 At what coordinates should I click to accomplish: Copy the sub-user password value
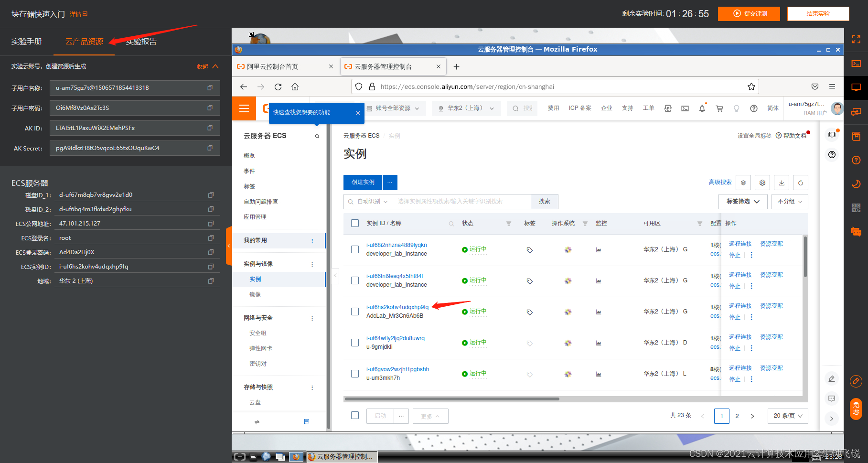pyautogui.click(x=210, y=108)
